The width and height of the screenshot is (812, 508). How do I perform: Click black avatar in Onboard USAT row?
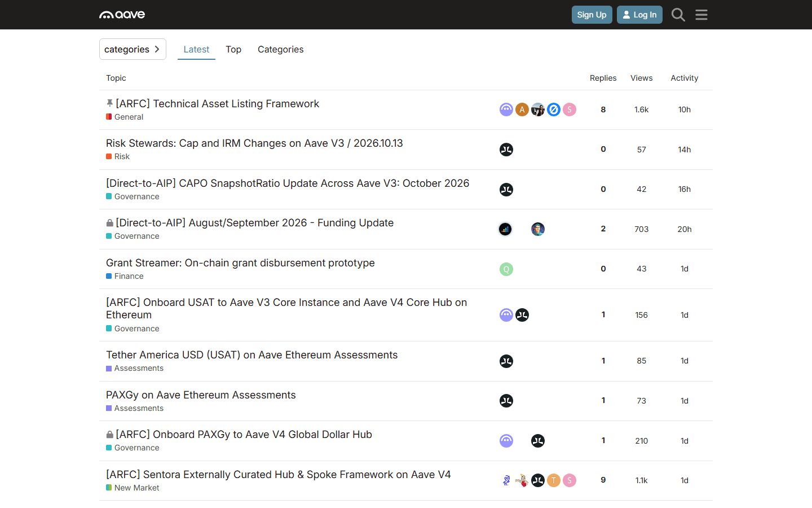[522, 315]
